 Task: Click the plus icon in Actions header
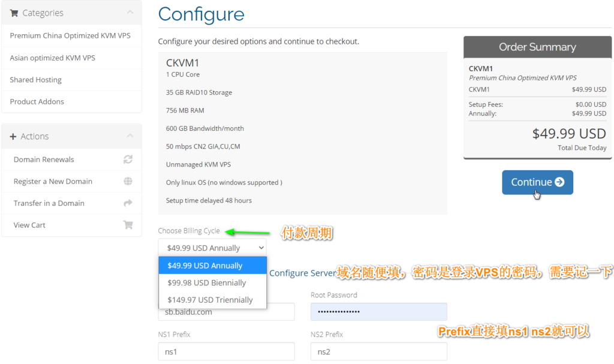click(x=13, y=136)
